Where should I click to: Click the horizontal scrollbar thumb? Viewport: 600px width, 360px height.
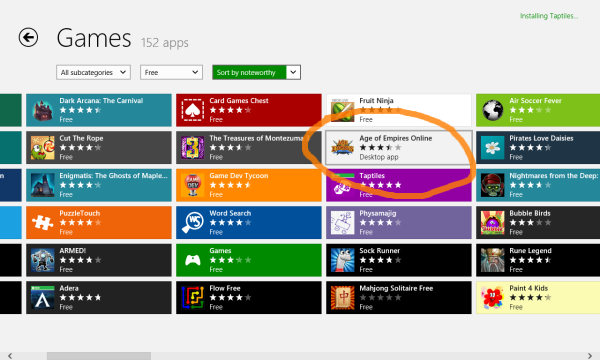99,356
